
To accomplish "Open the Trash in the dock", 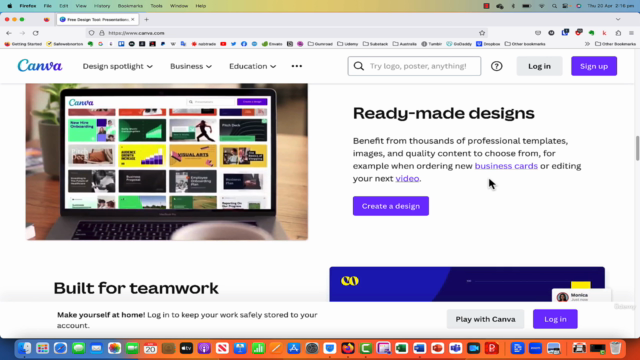I will click(616, 348).
